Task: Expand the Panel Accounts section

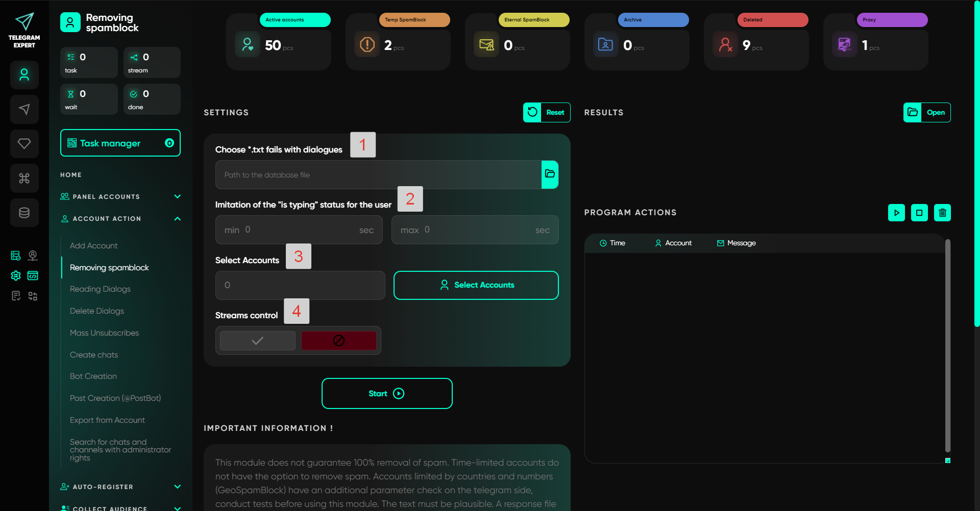Action: 177,196
